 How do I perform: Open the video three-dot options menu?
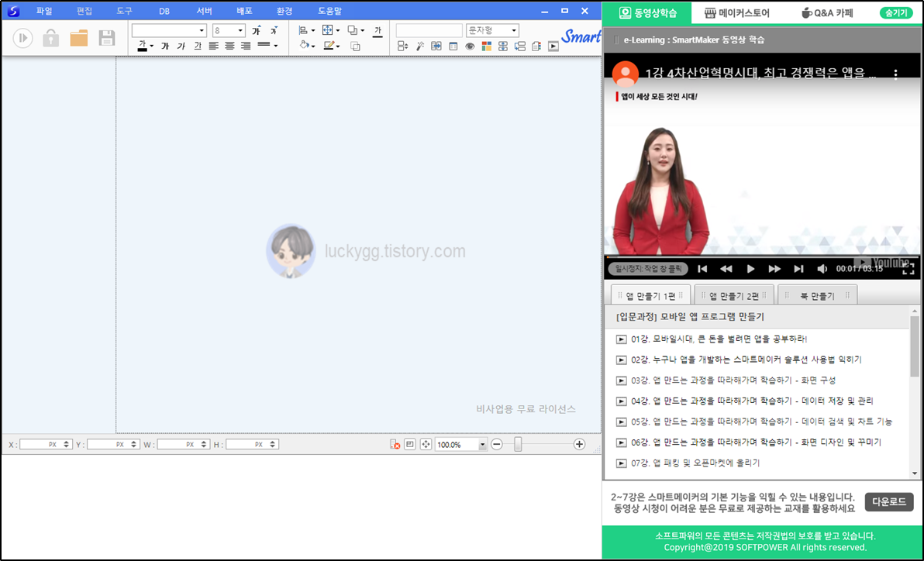895,74
